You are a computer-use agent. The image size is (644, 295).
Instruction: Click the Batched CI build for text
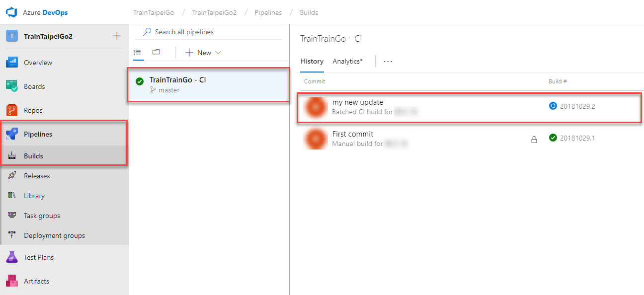(x=362, y=112)
